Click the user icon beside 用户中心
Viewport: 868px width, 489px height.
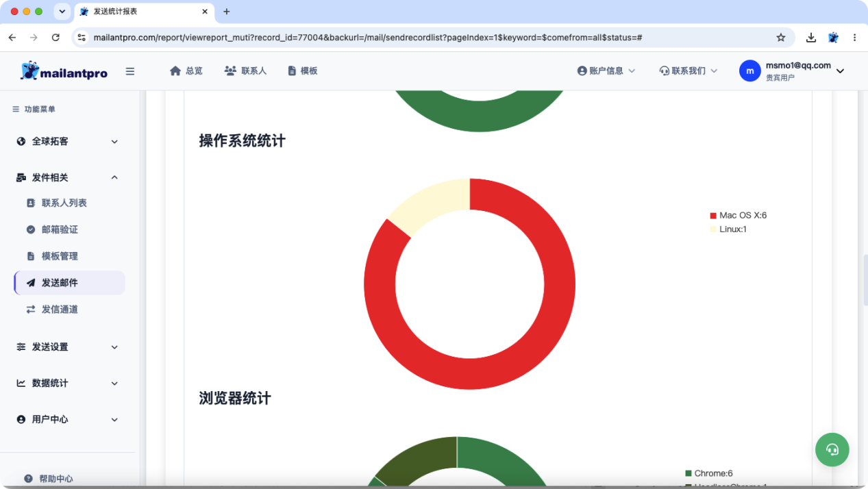pyautogui.click(x=21, y=419)
